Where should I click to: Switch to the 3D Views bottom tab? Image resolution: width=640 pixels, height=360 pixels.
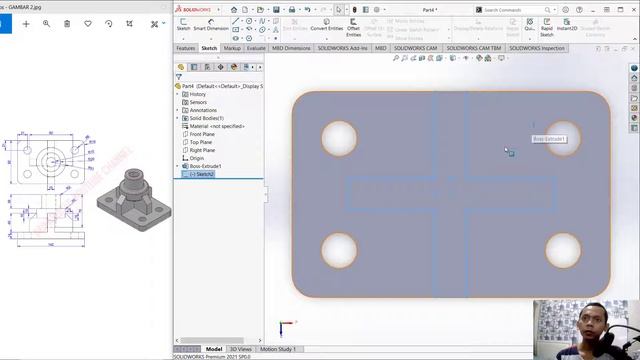[x=241, y=349]
